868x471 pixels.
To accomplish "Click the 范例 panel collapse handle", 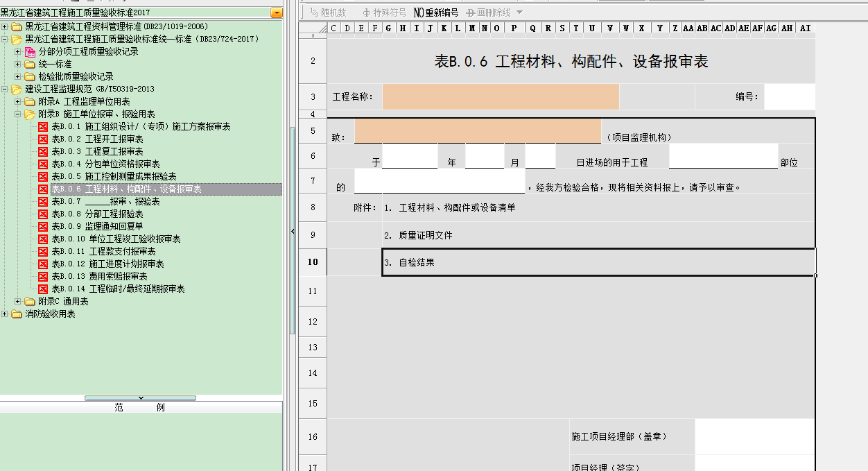I will click(141, 398).
